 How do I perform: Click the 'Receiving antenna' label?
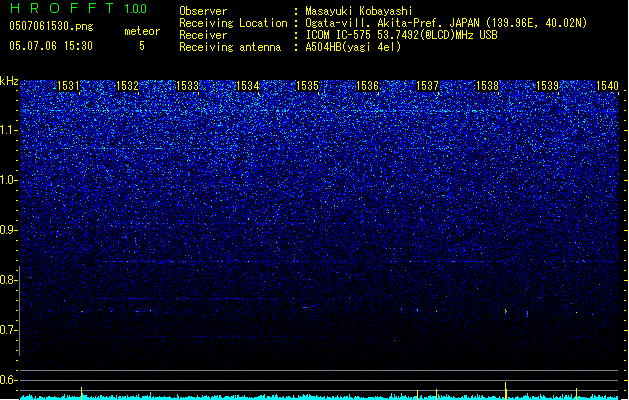[230, 47]
